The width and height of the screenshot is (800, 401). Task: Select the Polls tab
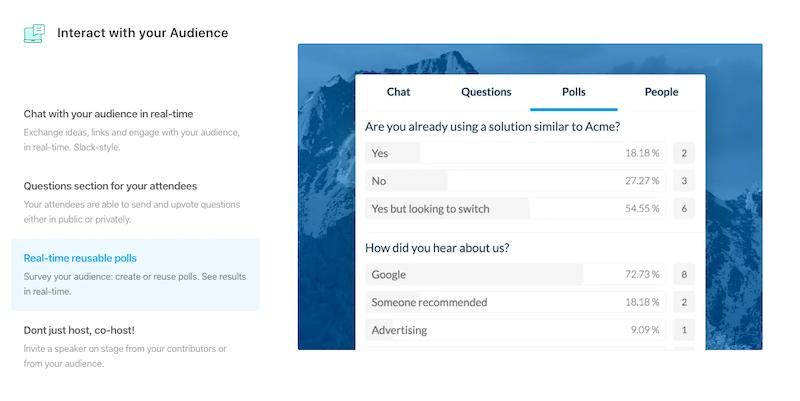[x=574, y=92]
